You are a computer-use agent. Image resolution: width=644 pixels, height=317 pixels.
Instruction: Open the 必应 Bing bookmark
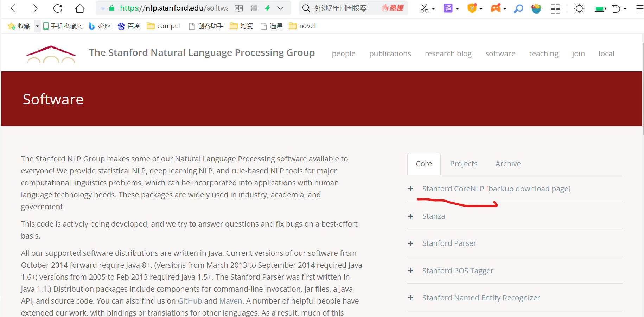(x=100, y=26)
